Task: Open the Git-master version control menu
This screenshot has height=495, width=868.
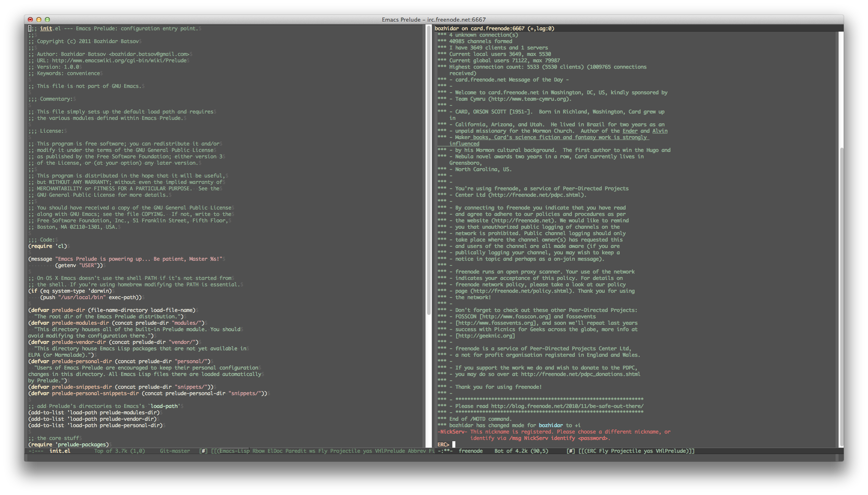Action: tap(175, 451)
